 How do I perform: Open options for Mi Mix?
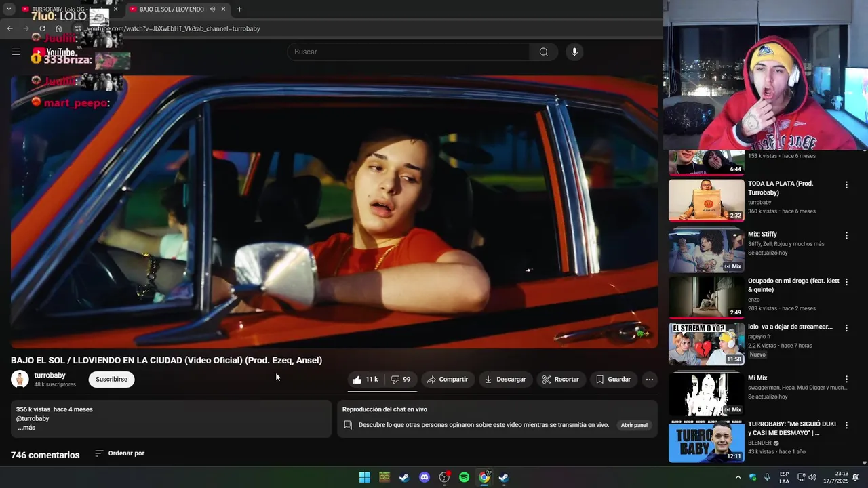tap(846, 380)
